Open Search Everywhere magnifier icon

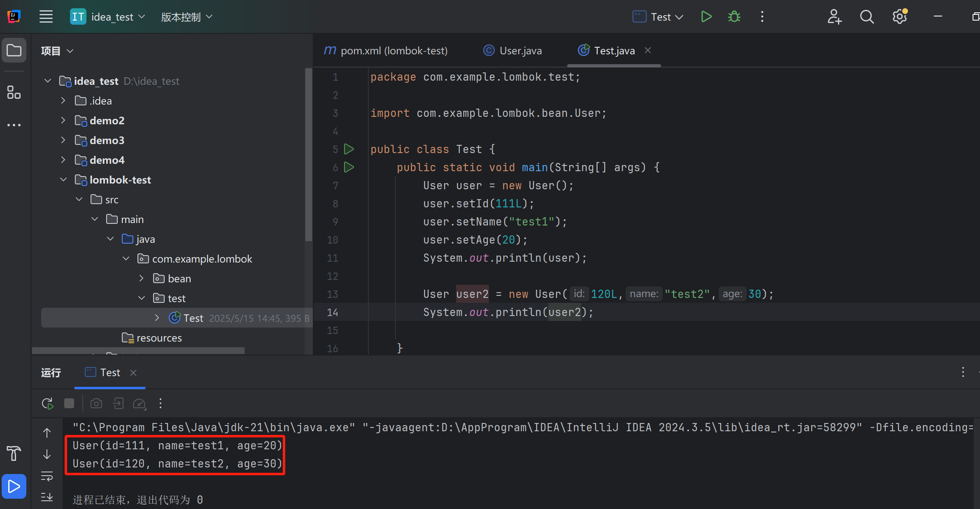click(866, 17)
